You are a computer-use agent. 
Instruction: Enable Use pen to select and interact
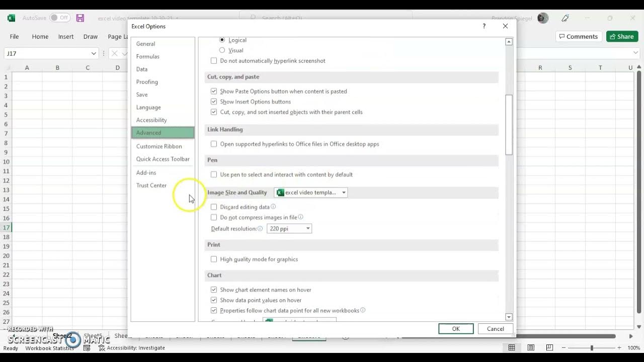click(214, 174)
